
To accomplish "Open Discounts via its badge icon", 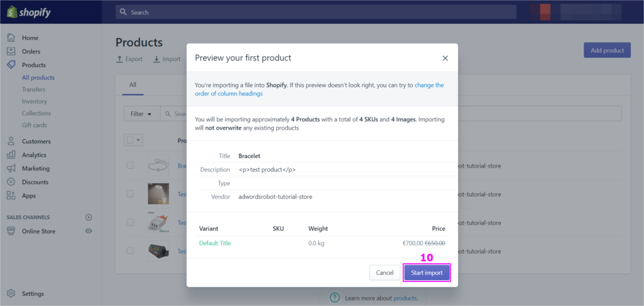I will pos(11,182).
